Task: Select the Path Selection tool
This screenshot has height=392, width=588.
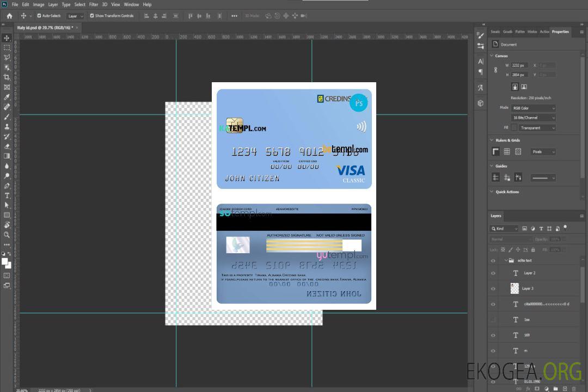Action: (x=7, y=205)
